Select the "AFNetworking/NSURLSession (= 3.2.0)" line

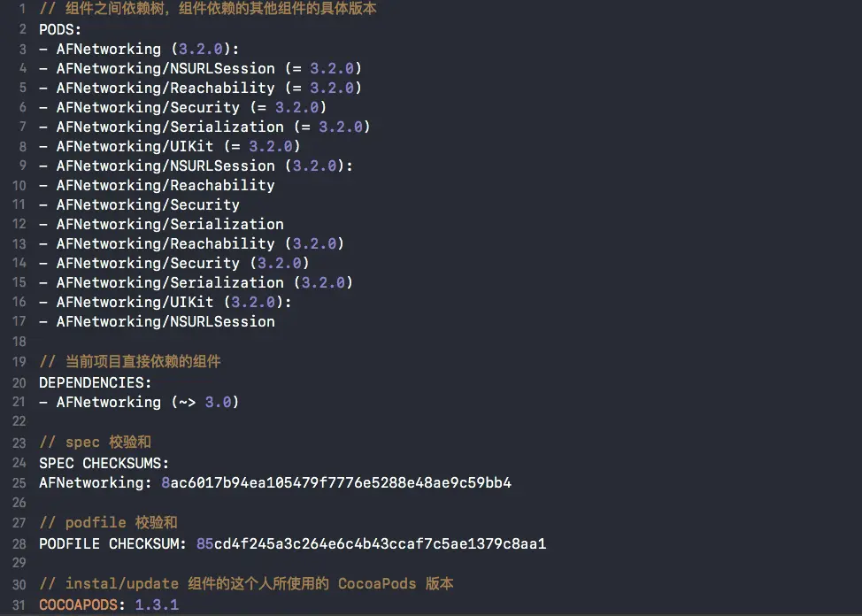pos(200,69)
